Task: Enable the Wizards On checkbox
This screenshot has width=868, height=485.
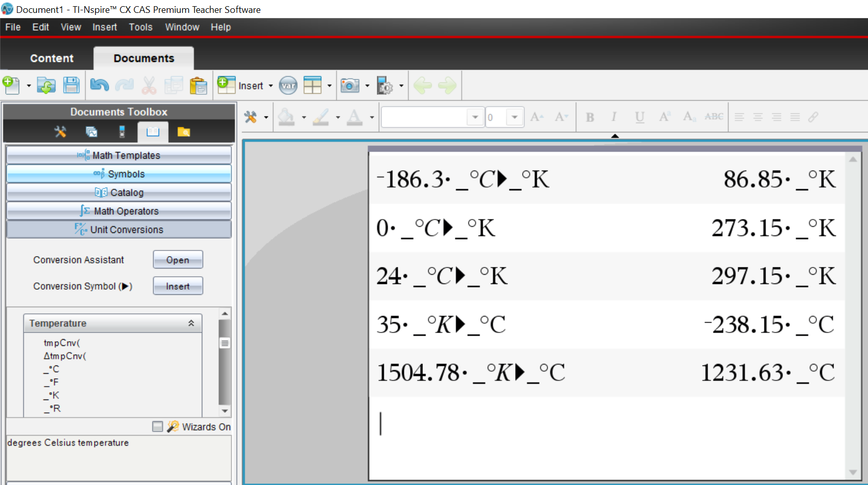Action: coord(158,427)
